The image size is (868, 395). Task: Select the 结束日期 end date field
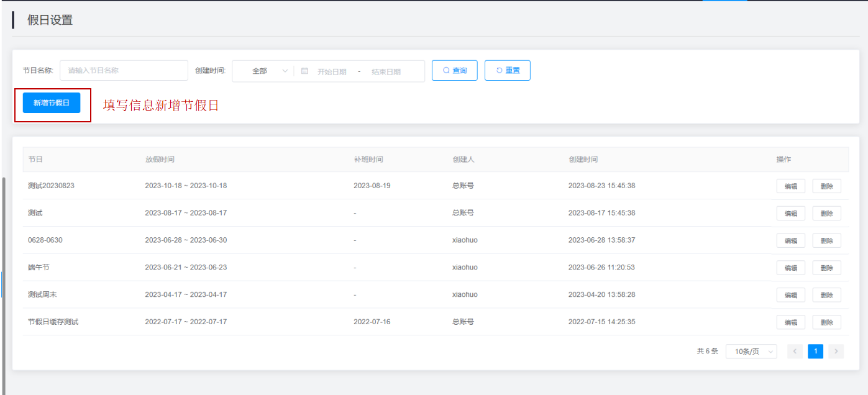pyautogui.click(x=386, y=71)
